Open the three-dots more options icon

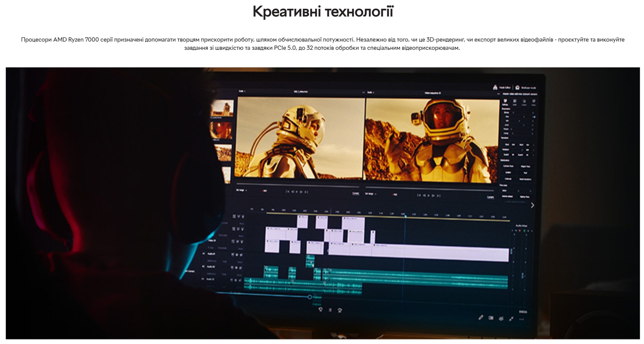click(521, 320)
